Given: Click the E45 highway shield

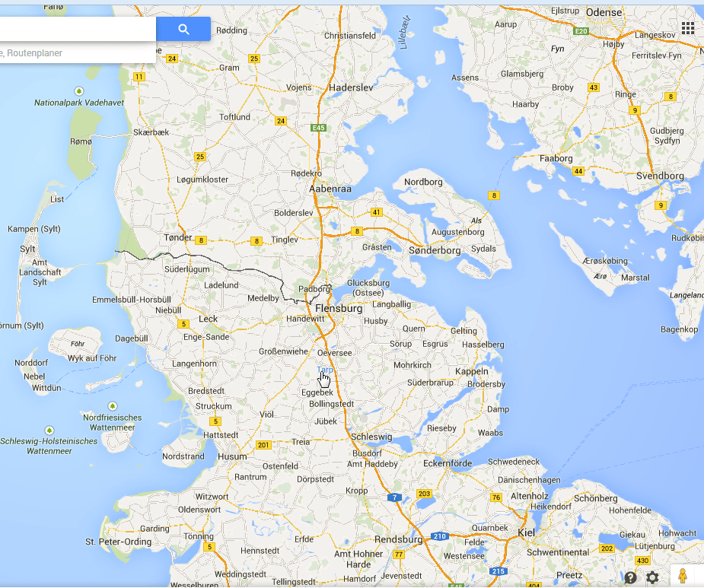Looking at the screenshot, I should click(318, 128).
